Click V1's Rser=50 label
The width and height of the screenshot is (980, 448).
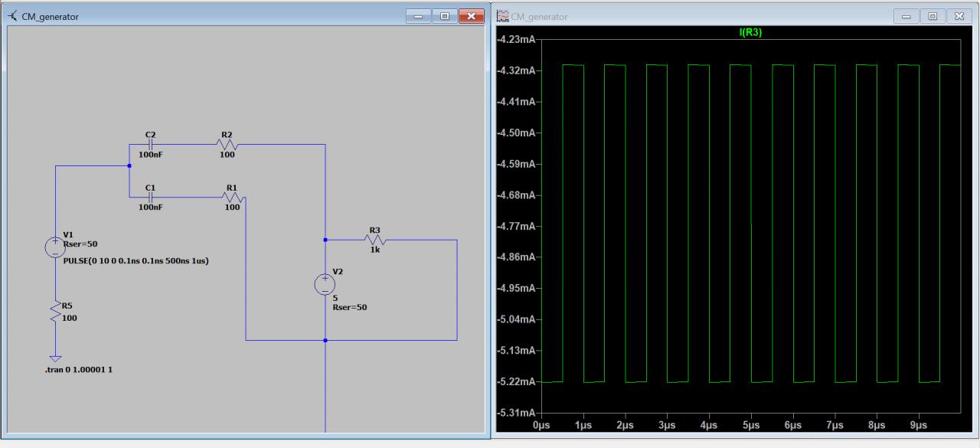pos(80,244)
